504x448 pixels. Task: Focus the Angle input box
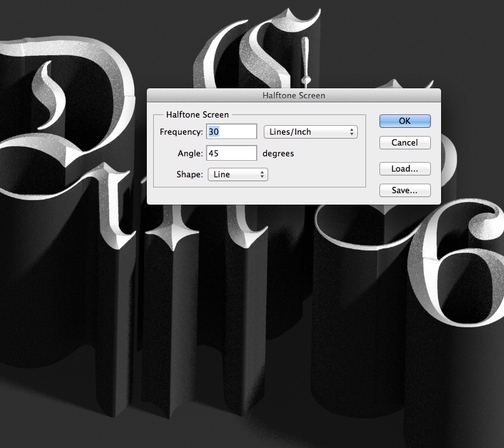coord(231,153)
